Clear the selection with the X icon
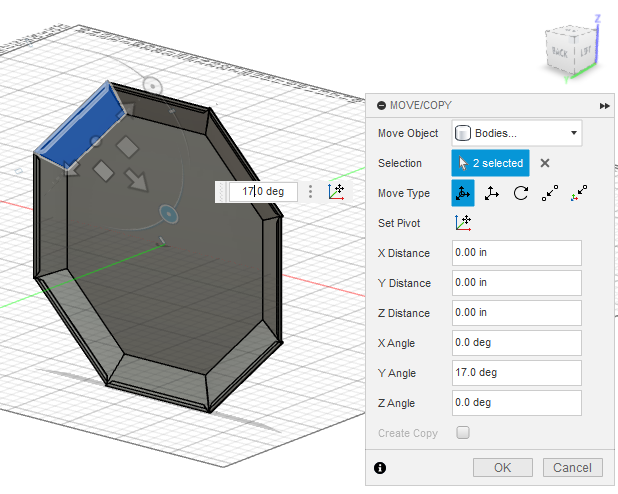This screenshot has width=618, height=494. pyautogui.click(x=545, y=163)
